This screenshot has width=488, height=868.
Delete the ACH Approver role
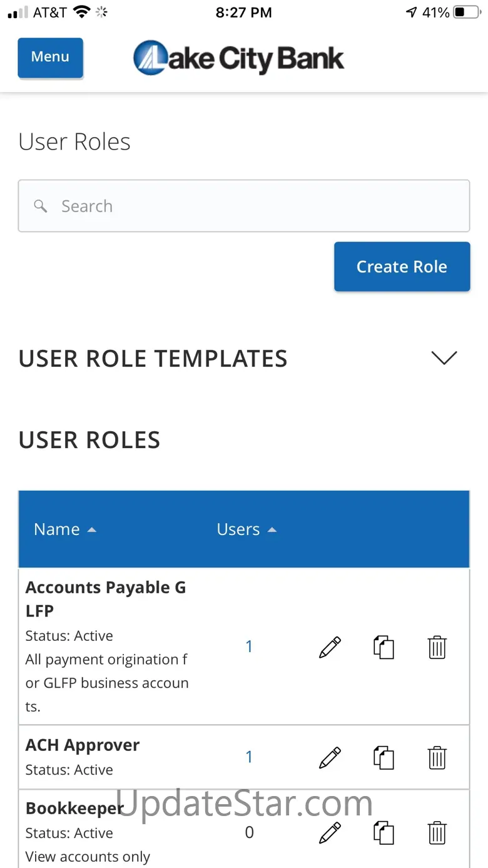437,757
